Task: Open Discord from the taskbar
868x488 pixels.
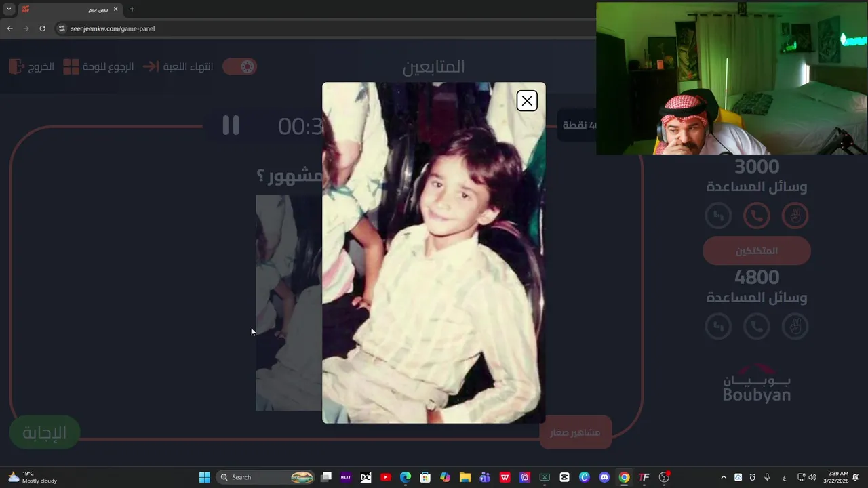Action: [x=604, y=477]
